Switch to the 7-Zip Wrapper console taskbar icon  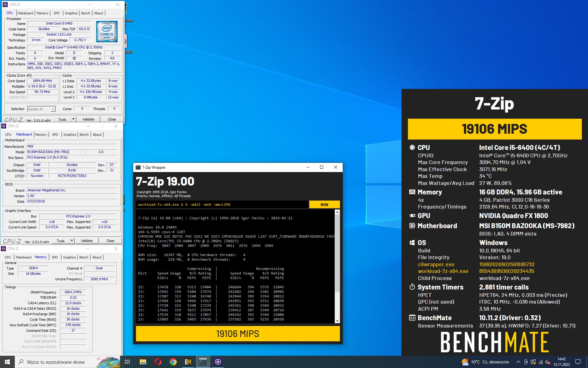(203, 362)
